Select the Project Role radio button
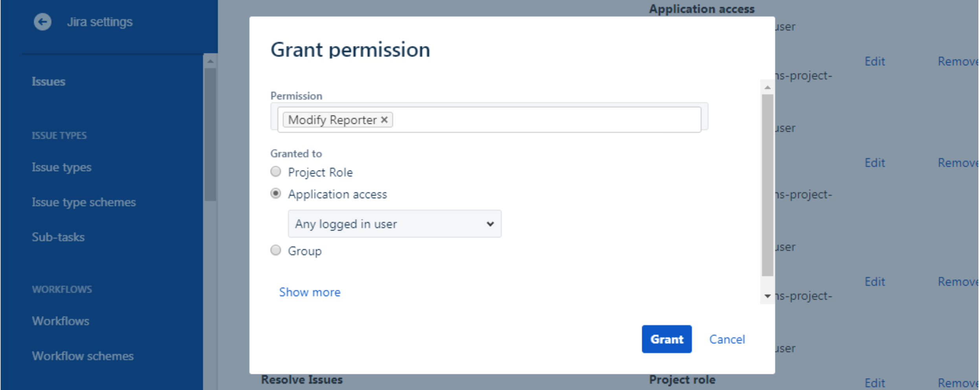Viewport: 980px width, 390px height. click(276, 171)
